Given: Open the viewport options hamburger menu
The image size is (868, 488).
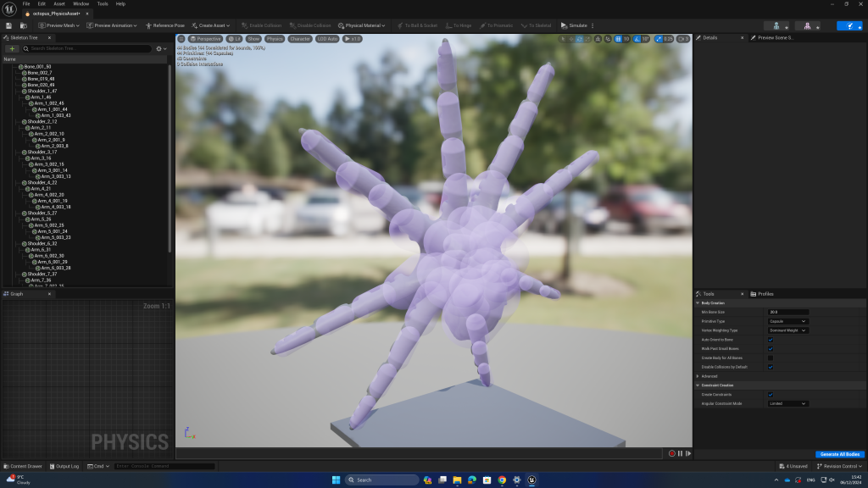Looking at the screenshot, I should pyautogui.click(x=181, y=39).
